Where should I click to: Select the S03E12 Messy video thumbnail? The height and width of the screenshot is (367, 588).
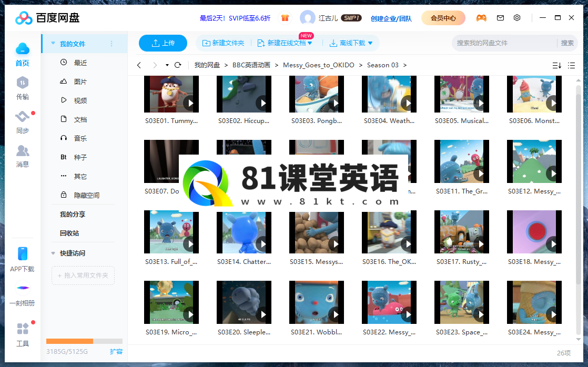pyautogui.click(x=534, y=161)
